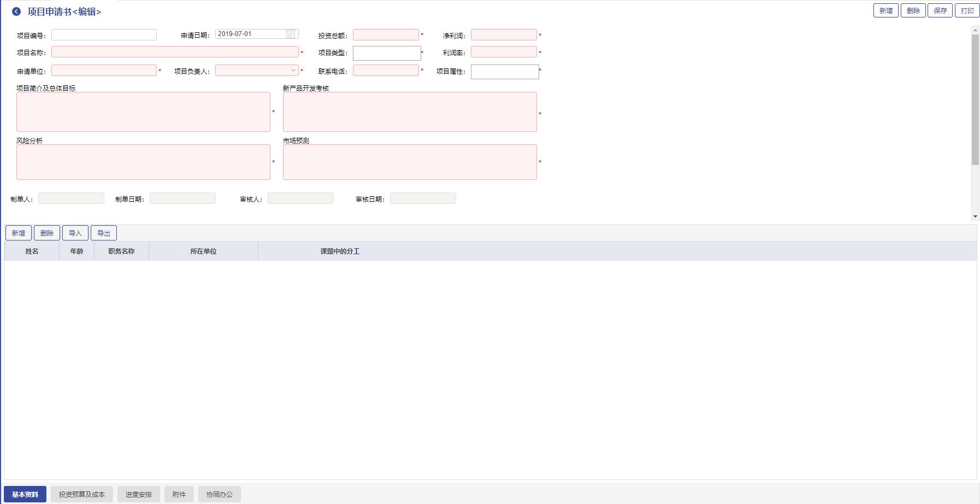Click the top-right 新增 button
Screen dimensions: 980x504
pyautogui.click(x=885, y=11)
